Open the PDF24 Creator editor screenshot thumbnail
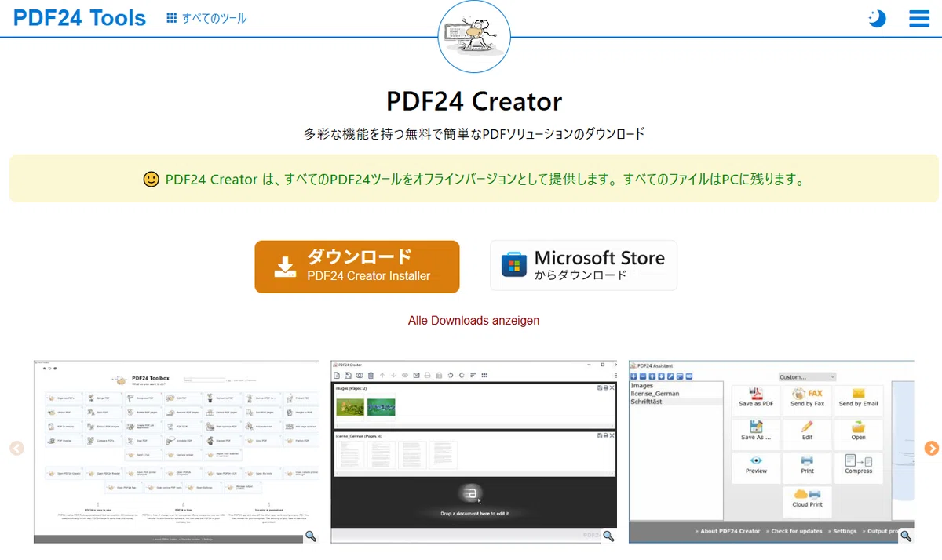This screenshot has width=942, height=560. pos(473,452)
